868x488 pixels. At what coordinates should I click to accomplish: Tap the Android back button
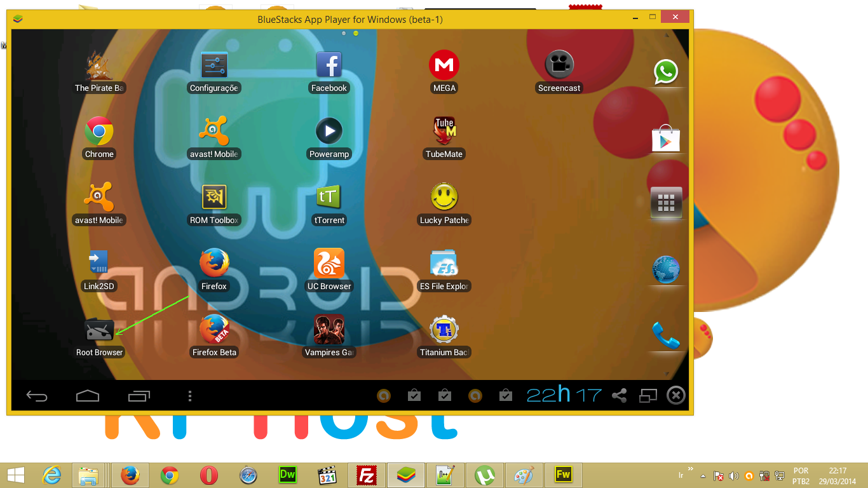click(x=37, y=396)
